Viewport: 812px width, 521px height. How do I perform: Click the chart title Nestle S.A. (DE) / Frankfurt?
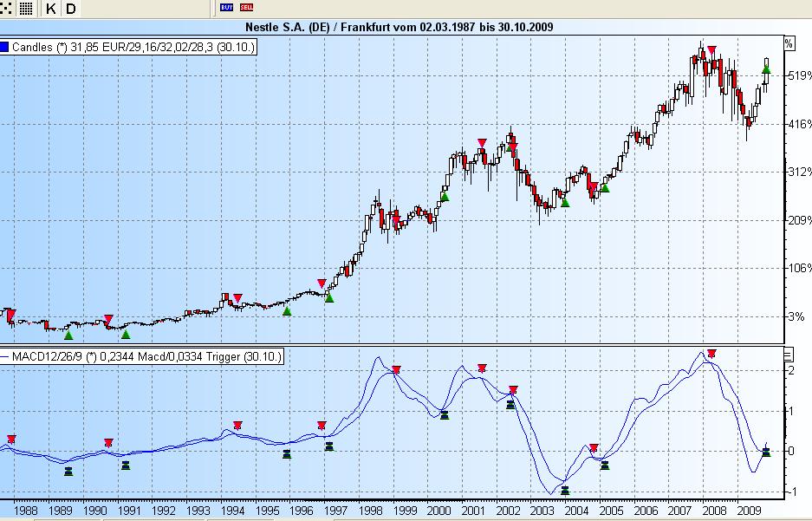pos(399,27)
